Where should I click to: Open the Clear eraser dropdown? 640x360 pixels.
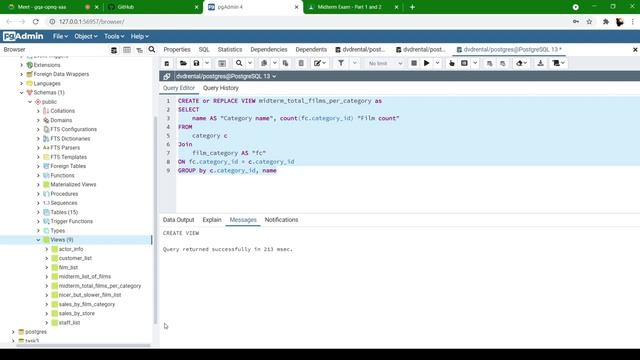[521, 63]
